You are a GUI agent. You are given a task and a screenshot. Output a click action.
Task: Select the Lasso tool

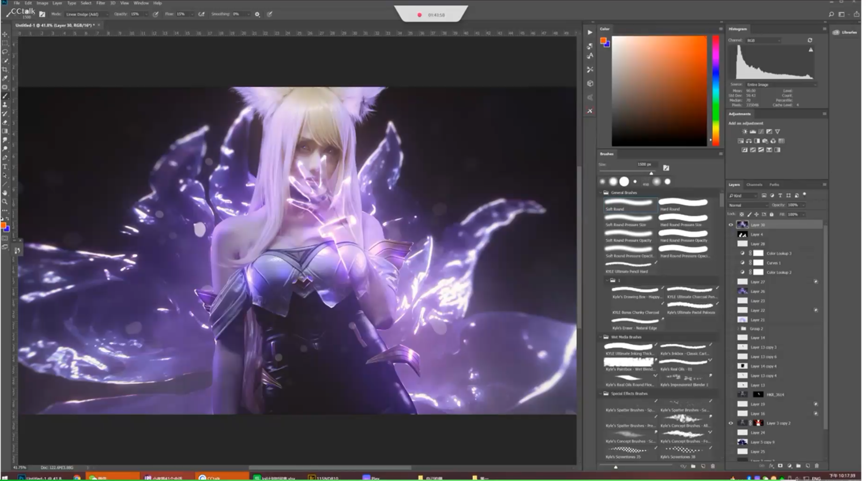point(5,52)
